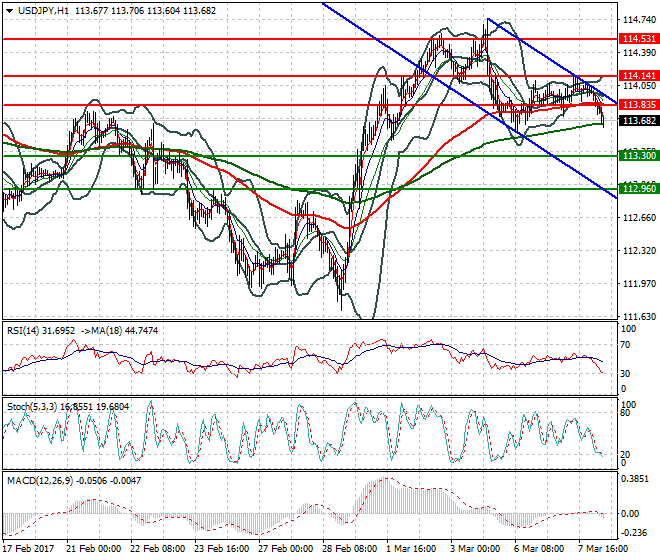Viewport: 660px width, 560px height.
Task: Click the 7 Mar 16:00 time label
Action: [603, 549]
